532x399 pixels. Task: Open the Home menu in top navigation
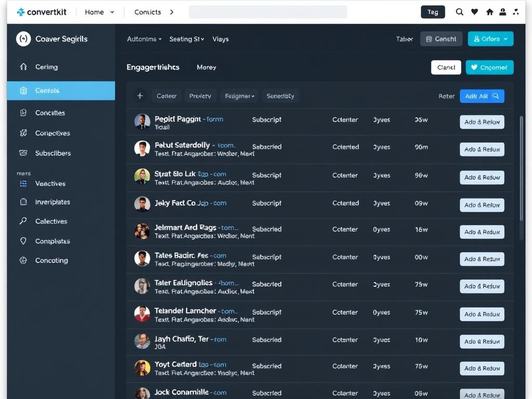(99, 11)
